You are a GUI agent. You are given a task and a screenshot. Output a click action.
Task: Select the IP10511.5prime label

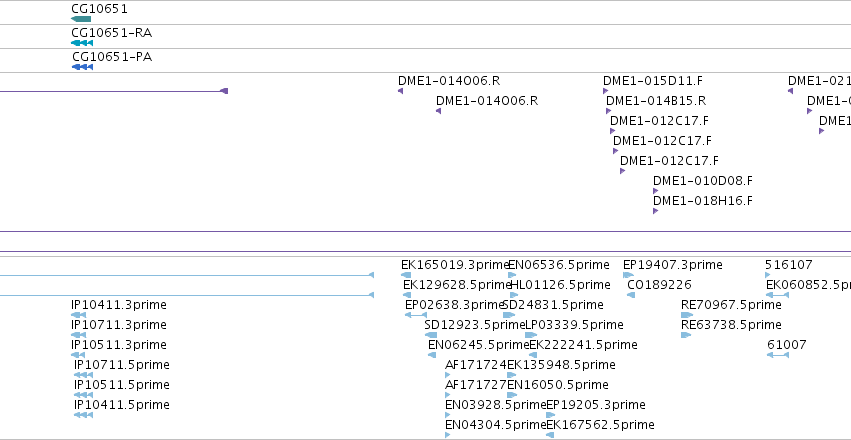pyautogui.click(x=122, y=385)
